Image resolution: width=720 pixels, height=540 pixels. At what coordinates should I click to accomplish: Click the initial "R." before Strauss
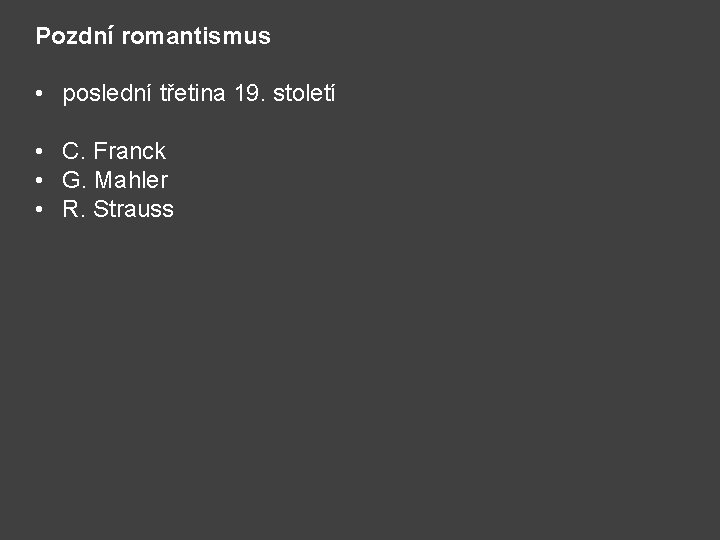[x=73, y=210]
